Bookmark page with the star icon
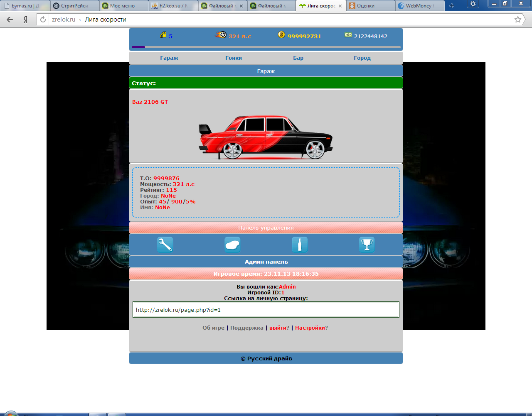532x416 pixels. pos(518,20)
